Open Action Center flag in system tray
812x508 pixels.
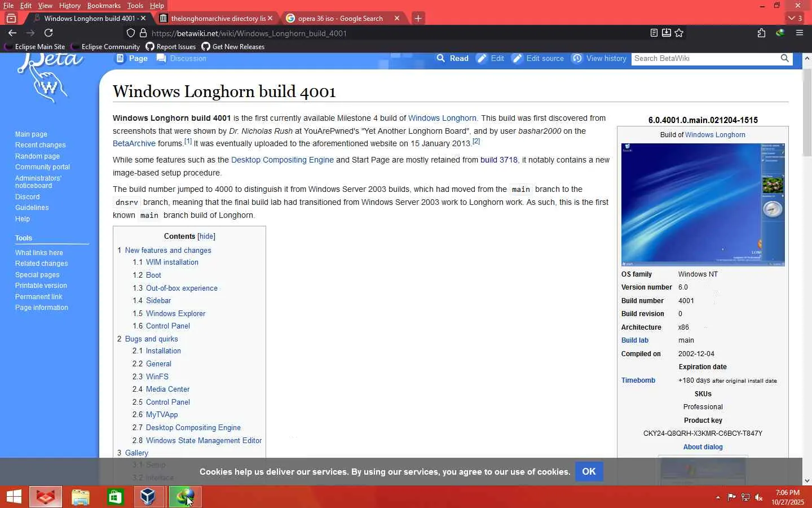731,497
